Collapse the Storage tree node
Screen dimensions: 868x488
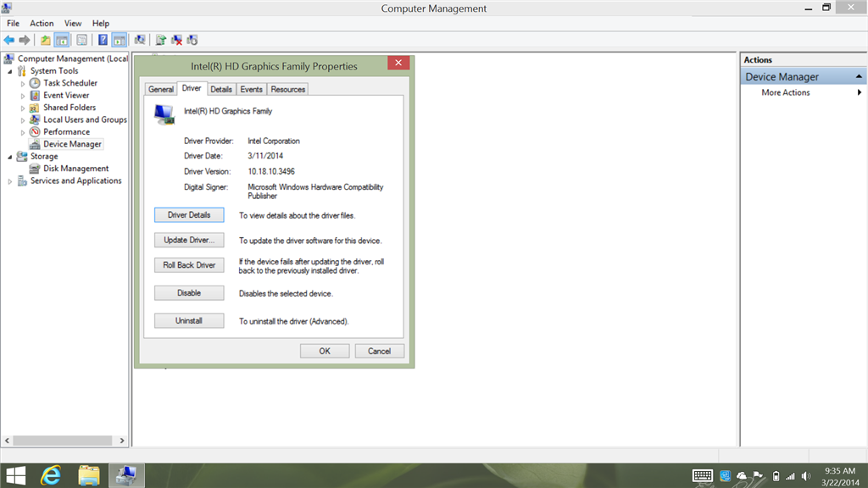point(9,157)
